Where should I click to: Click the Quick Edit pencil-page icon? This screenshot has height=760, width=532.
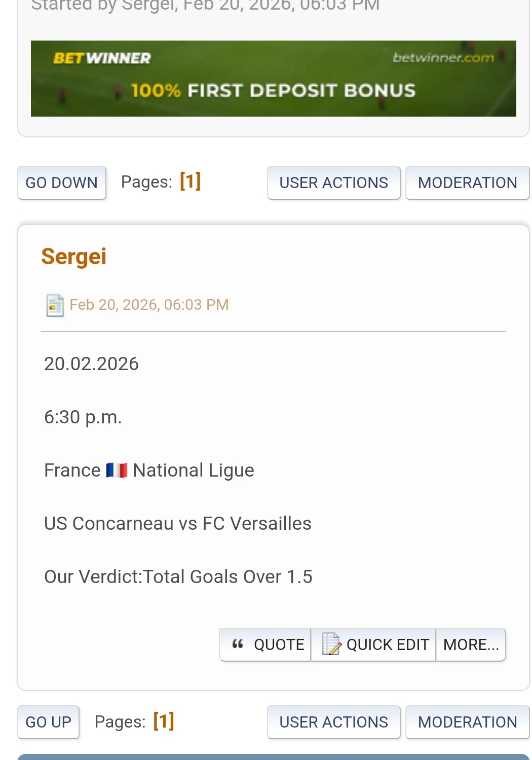click(x=331, y=644)
